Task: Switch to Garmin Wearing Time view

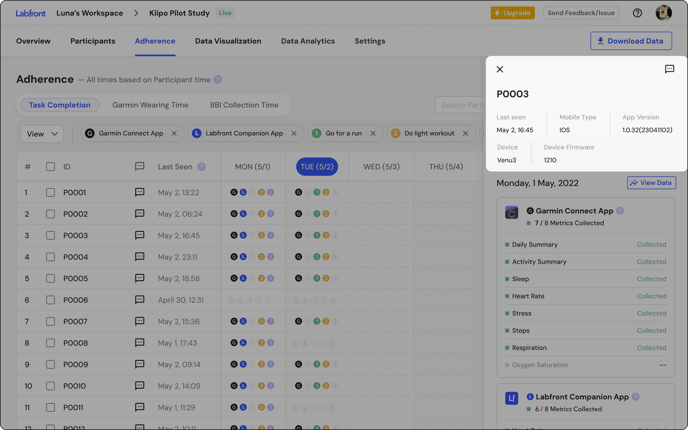Action: [150, 105]
